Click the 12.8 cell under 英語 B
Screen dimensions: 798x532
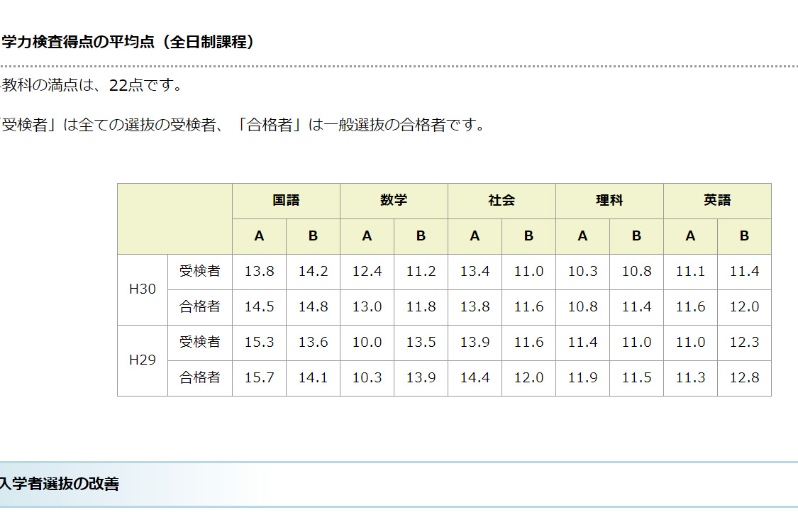(744, 378)
